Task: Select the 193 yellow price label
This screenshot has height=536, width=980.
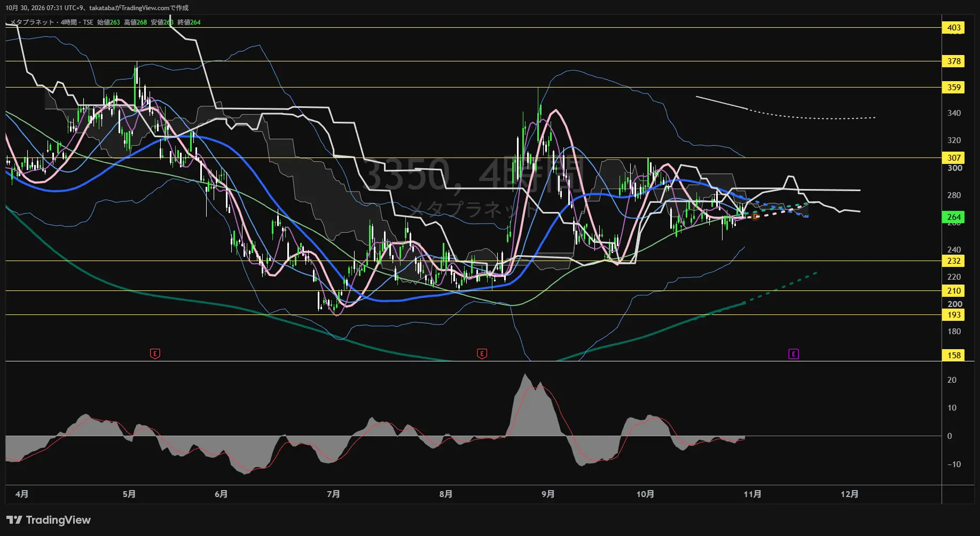Action: click(954, 315)
